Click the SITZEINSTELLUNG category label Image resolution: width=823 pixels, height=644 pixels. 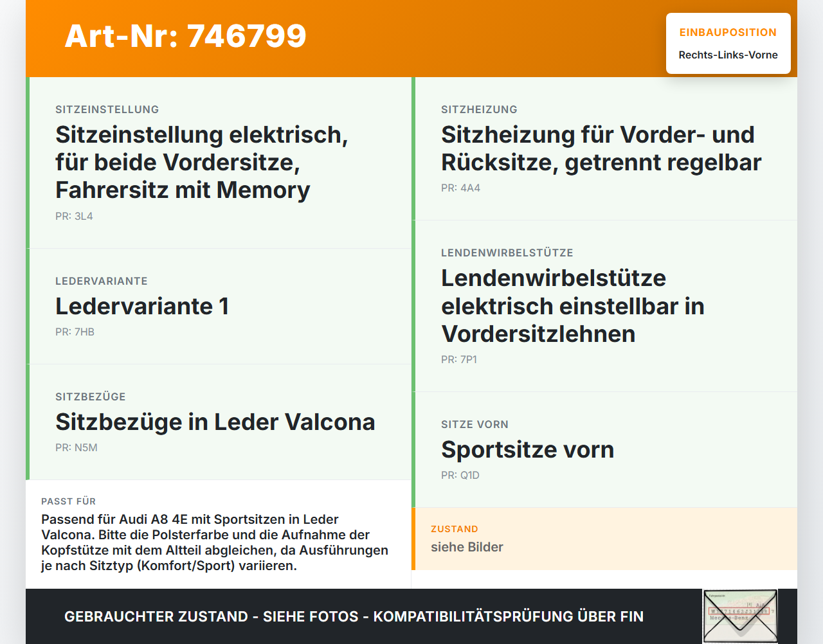107,109
